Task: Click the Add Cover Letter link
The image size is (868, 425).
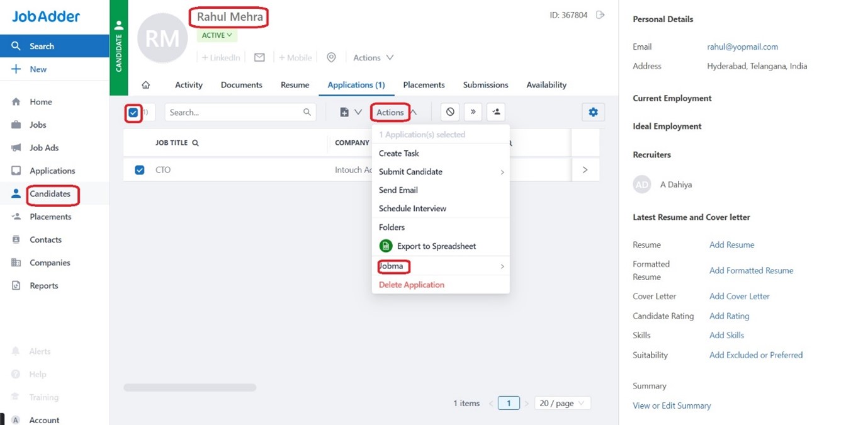Action: coord(740,296)
